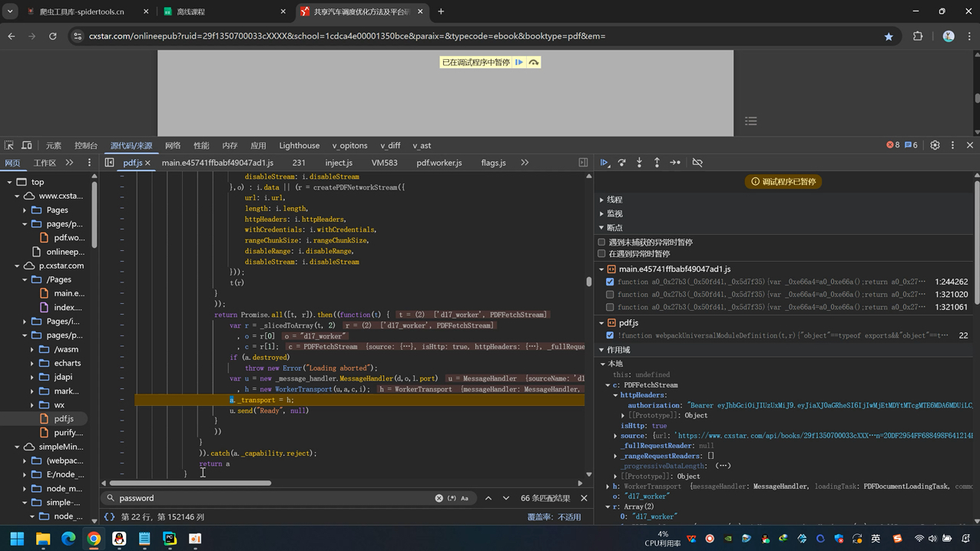The image size is (980, 551).
Task: Open inspect element picker tool
Action: 9,145
